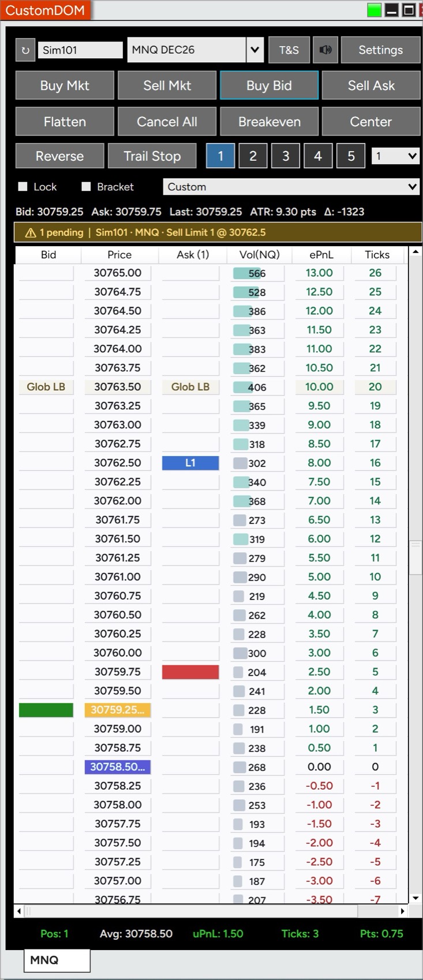Click the horizontal scrollbar left arrow
This screenshot has width=423, height=980.
[19, 911]
